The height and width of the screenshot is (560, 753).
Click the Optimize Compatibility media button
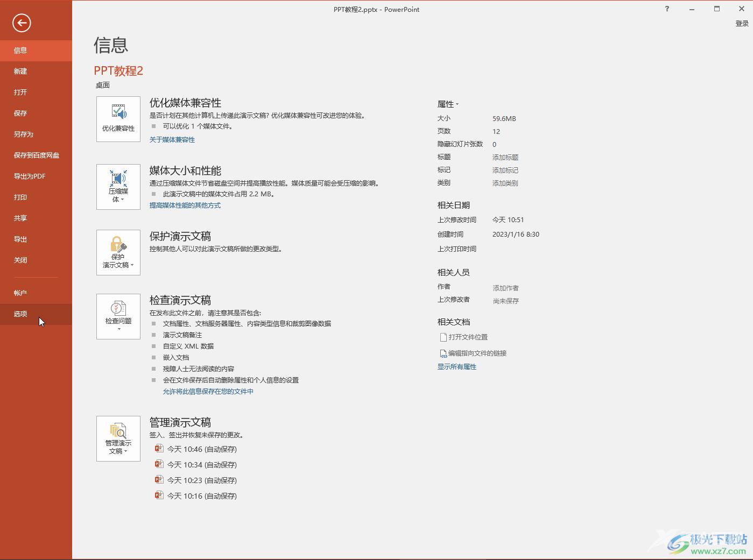pos(118,119)
